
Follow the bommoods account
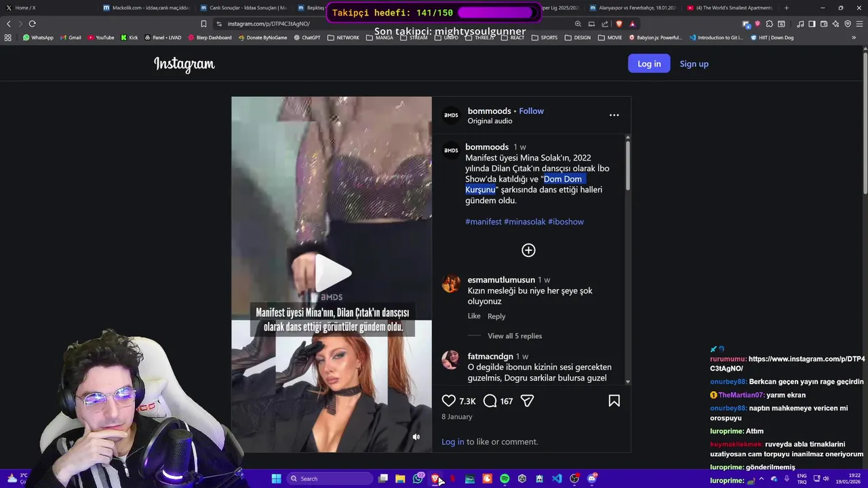click(531, 111)
